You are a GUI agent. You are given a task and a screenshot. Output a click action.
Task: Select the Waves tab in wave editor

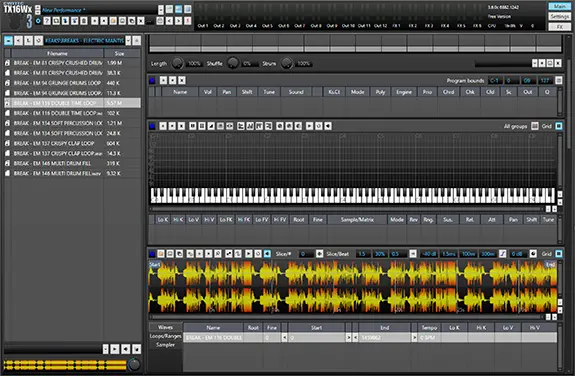(x=165, y=327)
